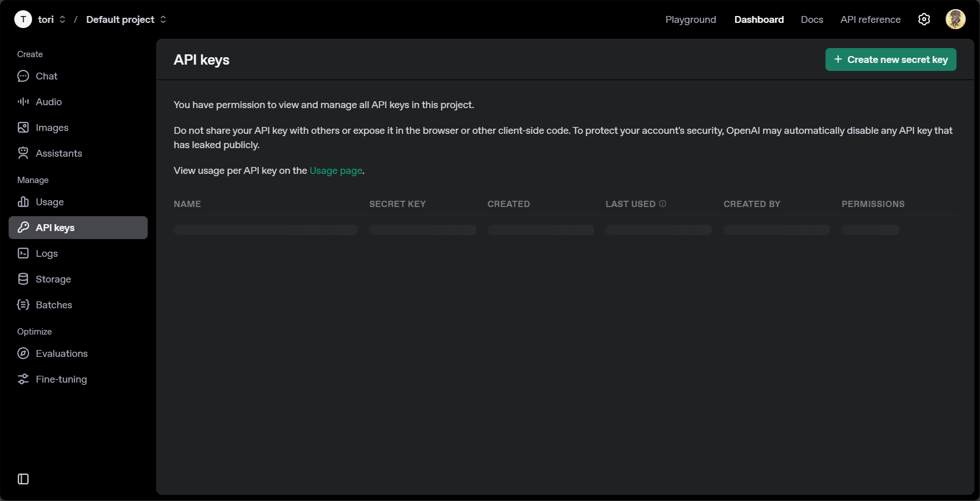Click the SECRET KEY column header

tap(397, 204)
